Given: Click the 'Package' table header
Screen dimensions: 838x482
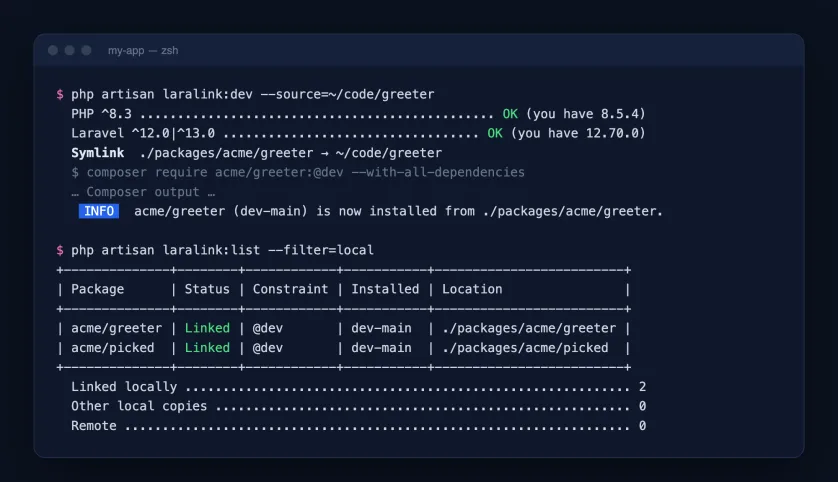Looking at the screenshot, I should (x=98, y=289).
